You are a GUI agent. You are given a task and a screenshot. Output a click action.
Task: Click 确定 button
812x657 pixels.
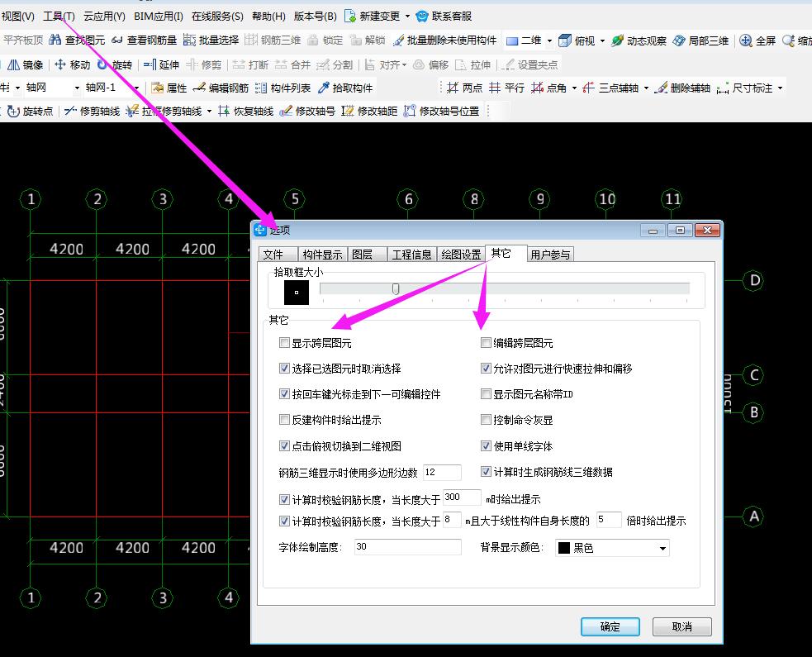[610, 626]
